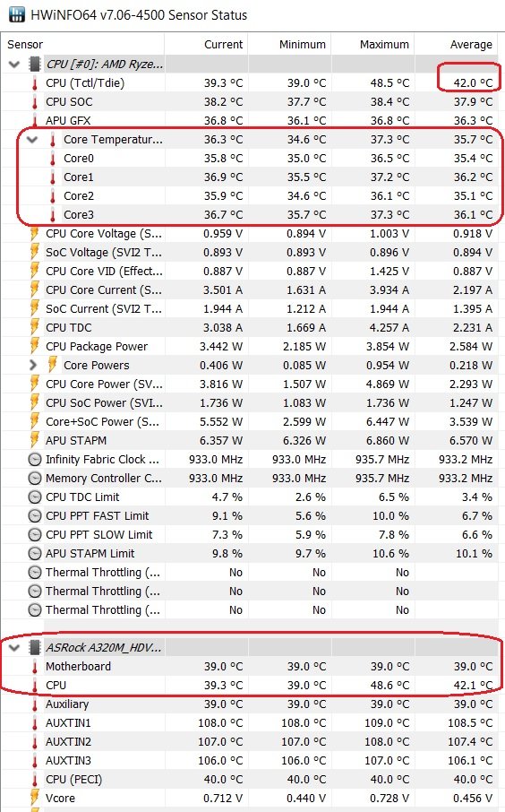The height and width of the screenshot is (812, 505).
Task: Click the lightning icon beside Vcore
Action: [35, 799]
